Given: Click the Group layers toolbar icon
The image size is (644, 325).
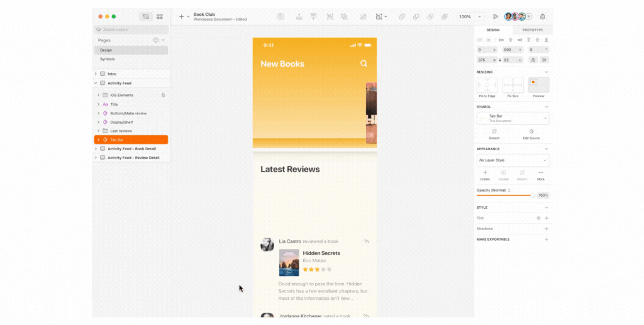Looking at the screenshot, I should tap(330, 17).
